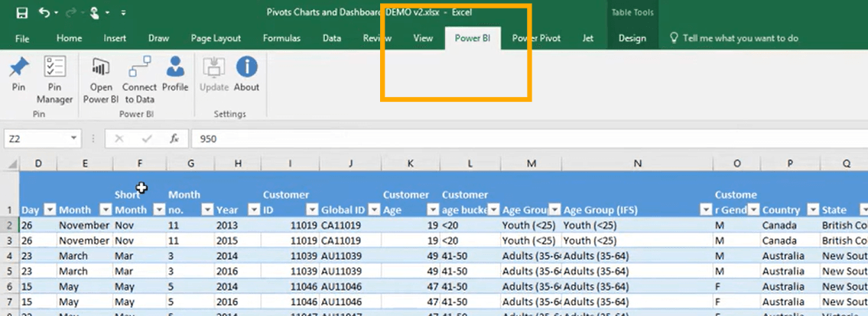Click Customer Gender cell F in row 7
Image resolution: width=868 pixels, height=316 pixels.
(x=736, y=302)
